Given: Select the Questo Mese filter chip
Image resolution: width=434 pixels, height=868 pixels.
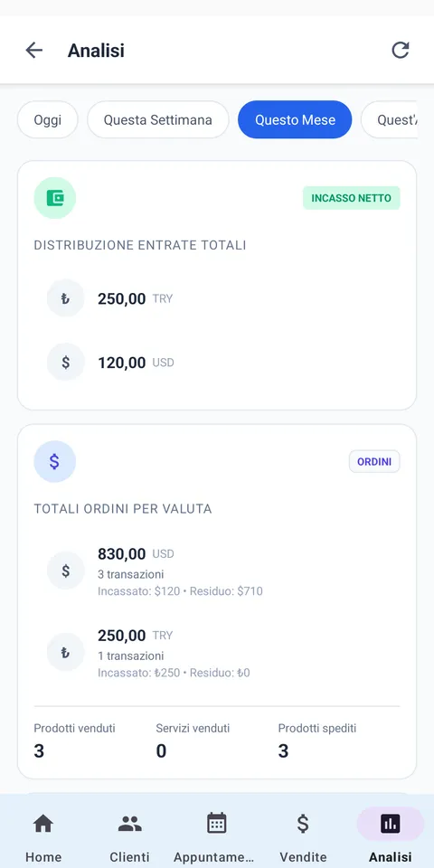Looking at the screenshot, I should coord(295,119).
